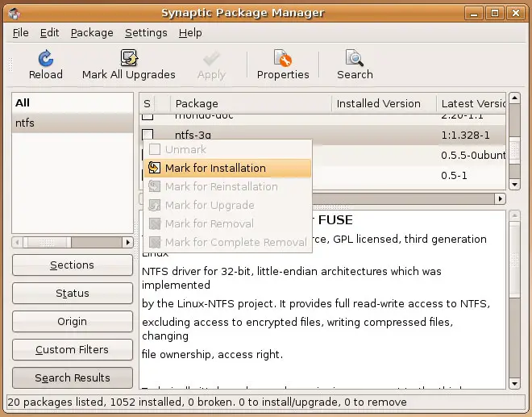Sort by the S status column header
Viewport: 532px width, 417px height.
tap(147, 103)
